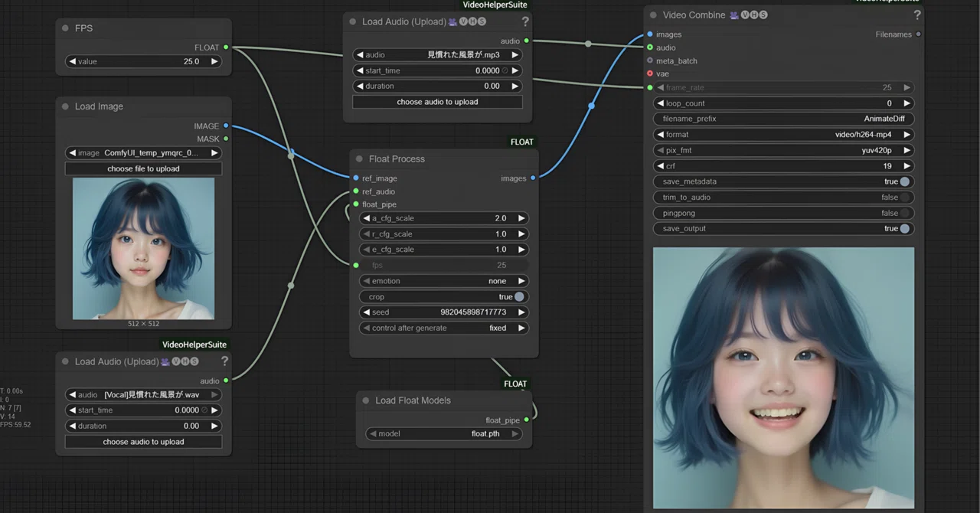
Task: Click MASK output socket on Load Image
Action: (226, 139)
